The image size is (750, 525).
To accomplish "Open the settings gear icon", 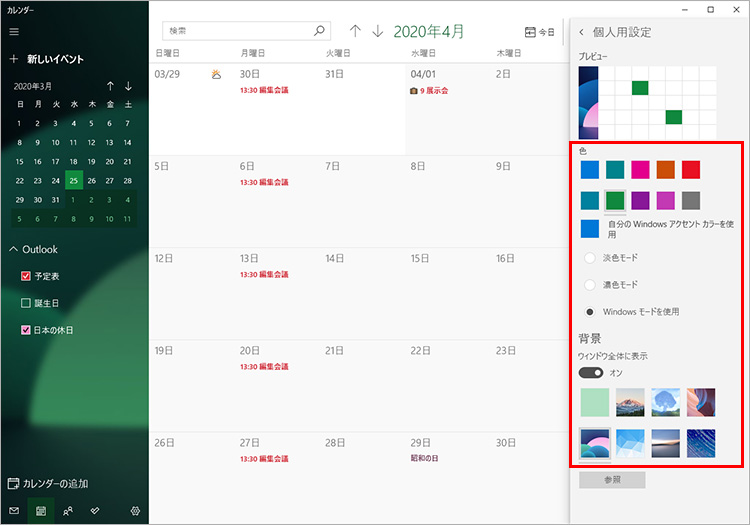I will pyautogui.click(x=135, y=510).
